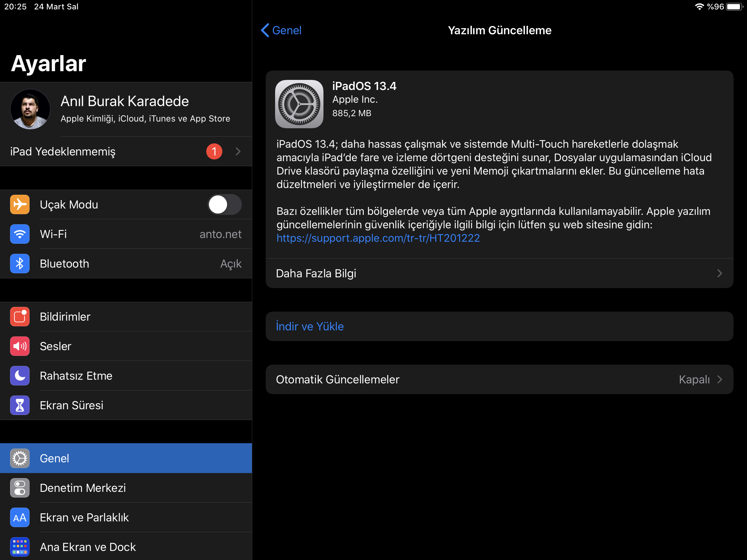The image size is (747, 560).
Task: Tap the iPadOS 13.4 title text
Action: 364,86
